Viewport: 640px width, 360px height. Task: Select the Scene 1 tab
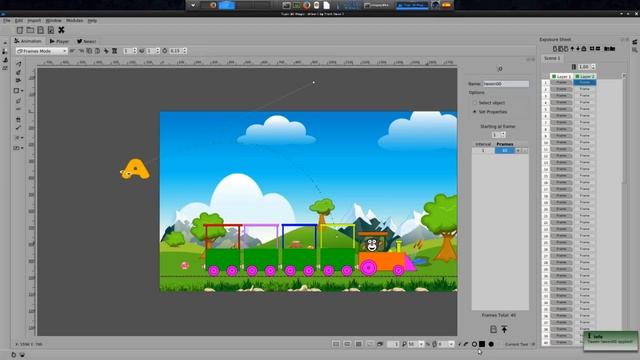(552, 58)
